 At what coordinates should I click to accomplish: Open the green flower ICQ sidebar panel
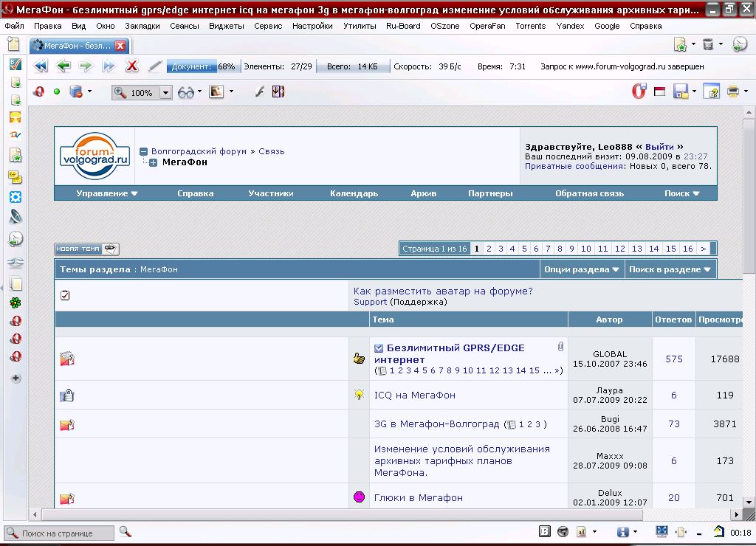click(16, 303)
